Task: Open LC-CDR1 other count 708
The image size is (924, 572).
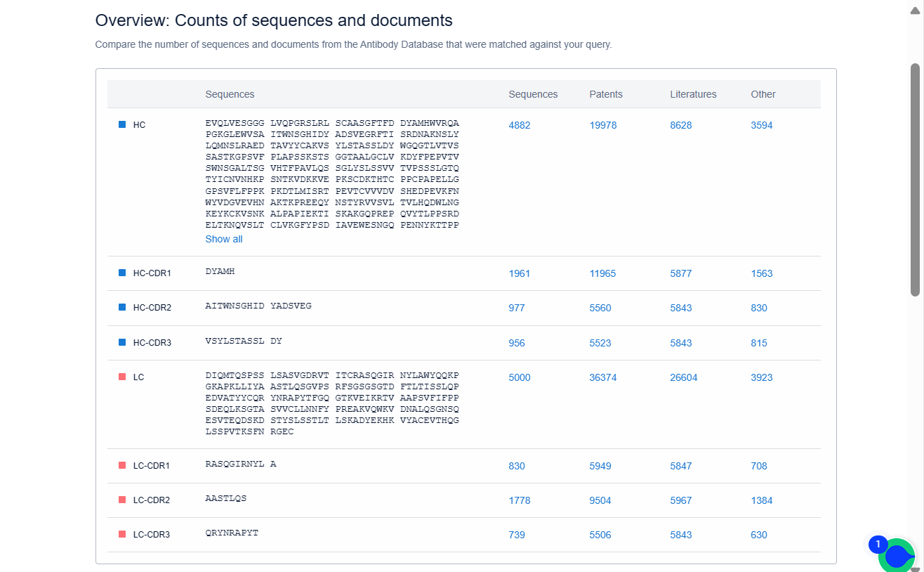Action: (758, 466)
